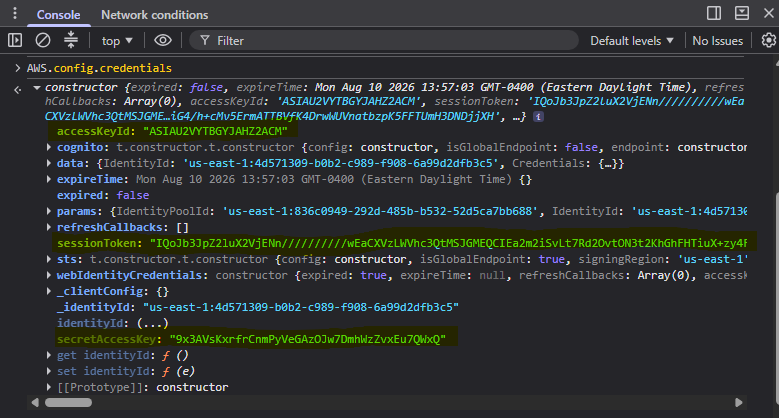Expand the _clientConfig property
This screenshot has width=779, height=418.
click(x=49, y=291)
